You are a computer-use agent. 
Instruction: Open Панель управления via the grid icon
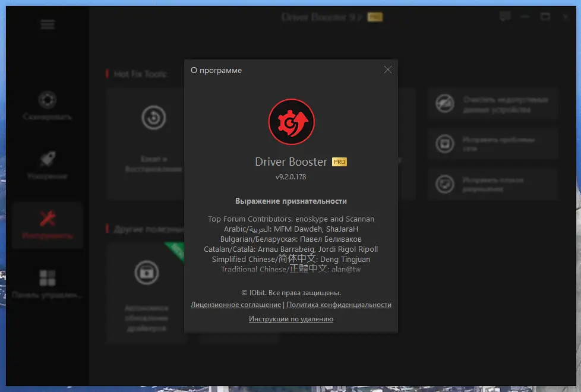point(47,277)
